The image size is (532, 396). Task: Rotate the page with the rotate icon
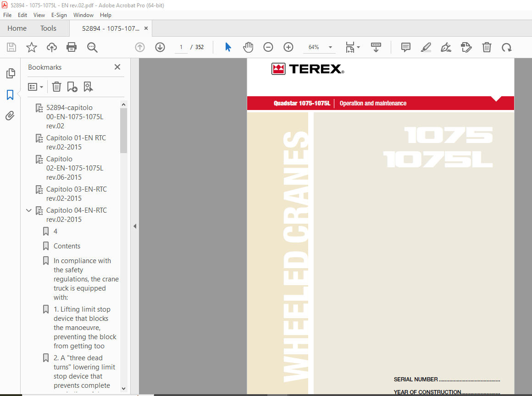point(507,47)
